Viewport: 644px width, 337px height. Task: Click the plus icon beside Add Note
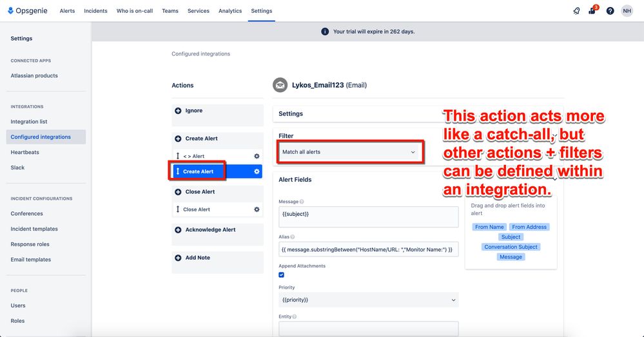point(178,258)
